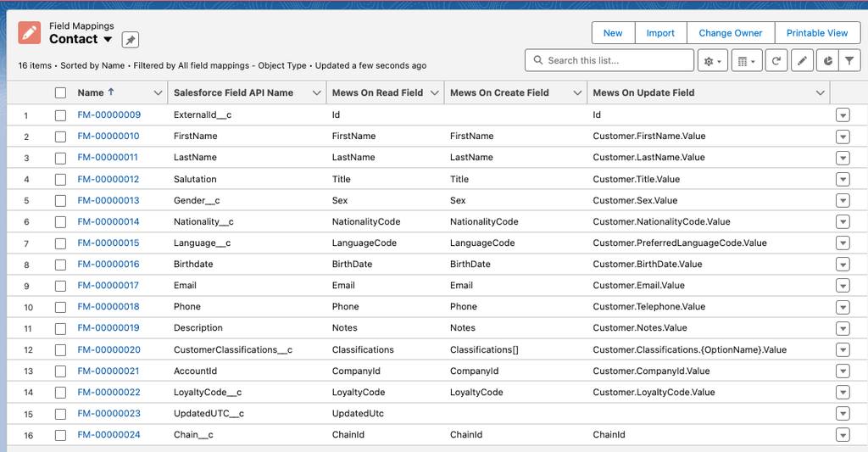Click the Search this list field

(x=609, y=60)
